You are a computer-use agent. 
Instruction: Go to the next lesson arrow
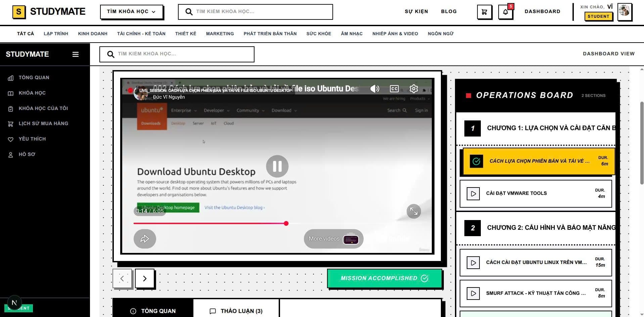point(145,278)
